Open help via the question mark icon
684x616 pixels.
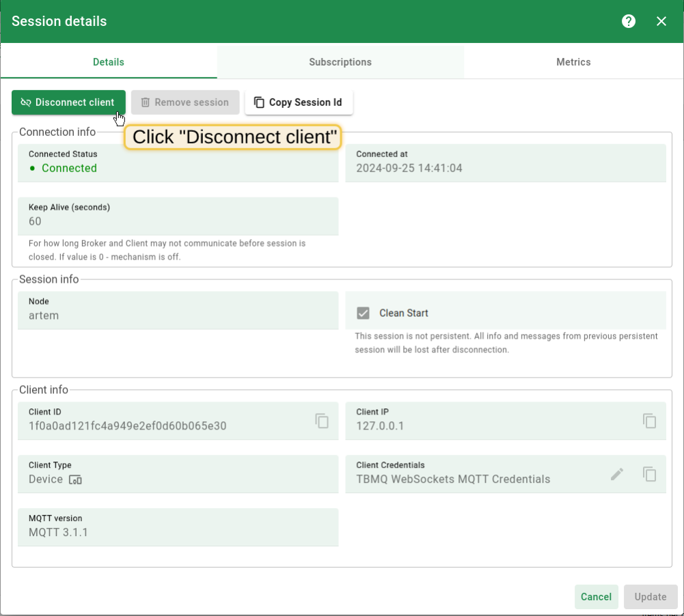pyautogui.click(x=628, y=21)
